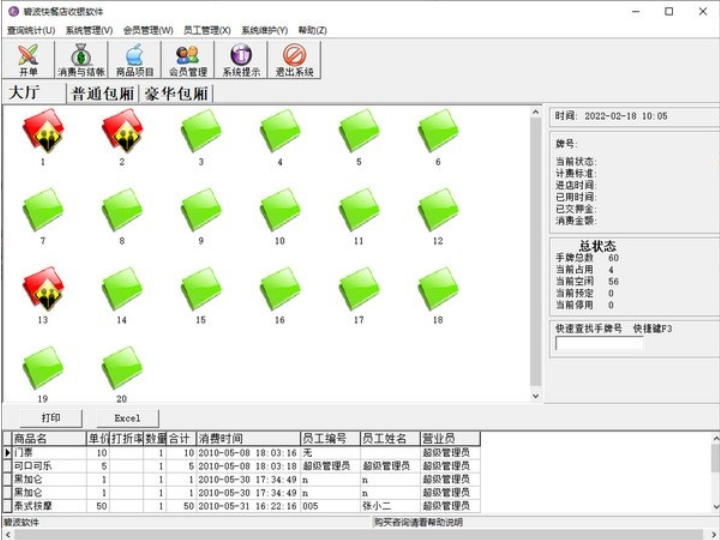The width and height of the screenshot is (720, 540).
Task: Open the 会员管理(W) menu
Action: pyautogui.click(x=148, y=30)
